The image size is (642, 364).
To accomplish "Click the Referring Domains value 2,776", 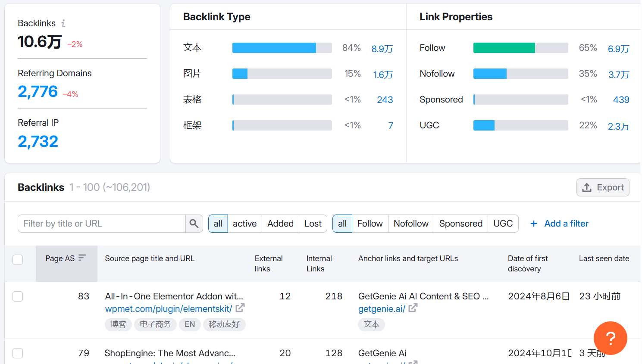I will point(38,91).
